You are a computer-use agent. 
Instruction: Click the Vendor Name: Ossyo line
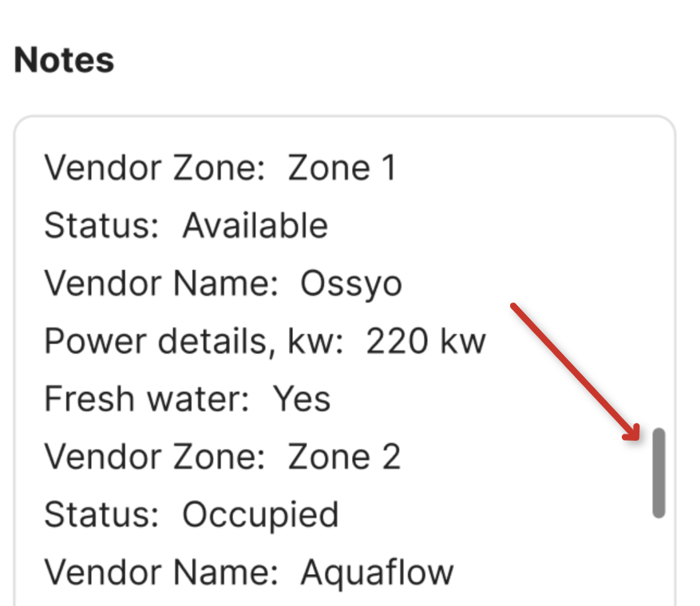(x=223, y=283)
